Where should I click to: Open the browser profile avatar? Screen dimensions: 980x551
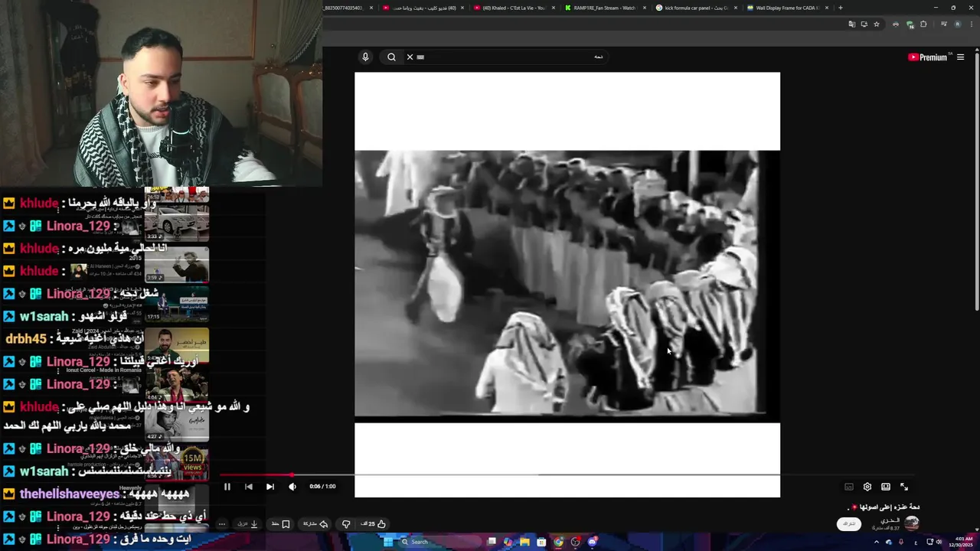957,24
